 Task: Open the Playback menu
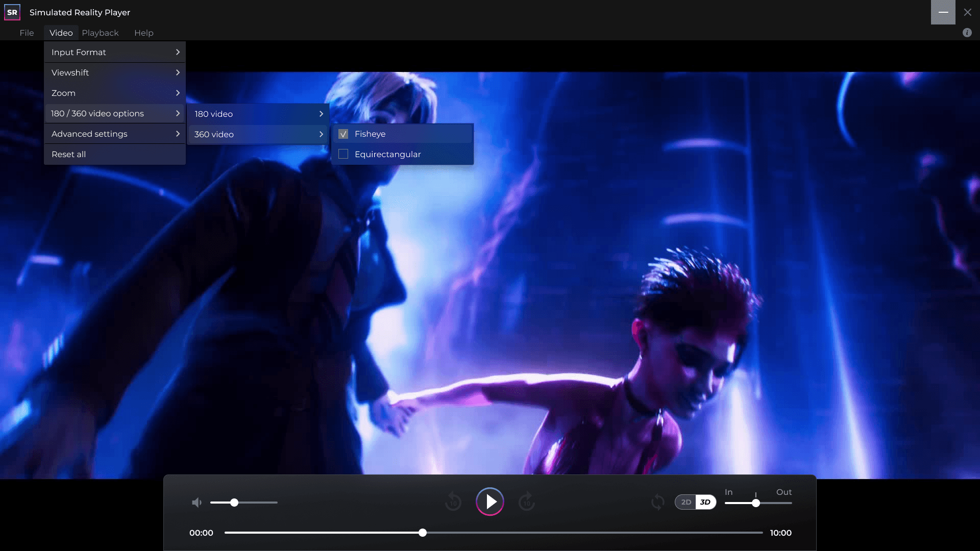coord(100,33)
